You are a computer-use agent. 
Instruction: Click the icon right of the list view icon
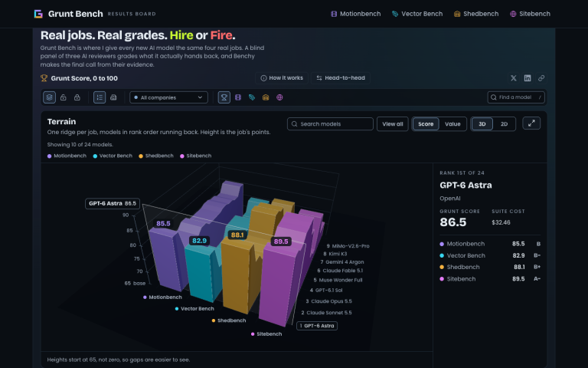pos(113,97)
